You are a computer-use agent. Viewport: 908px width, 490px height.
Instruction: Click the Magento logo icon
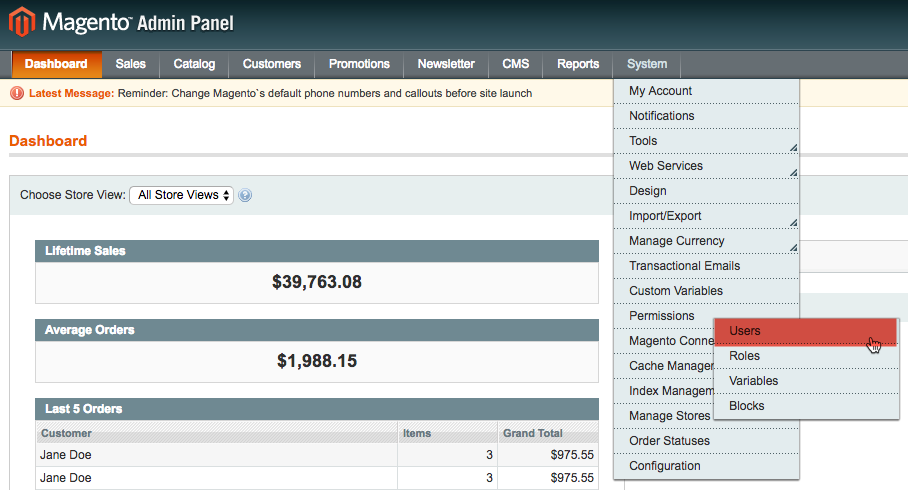click(22, 22)
